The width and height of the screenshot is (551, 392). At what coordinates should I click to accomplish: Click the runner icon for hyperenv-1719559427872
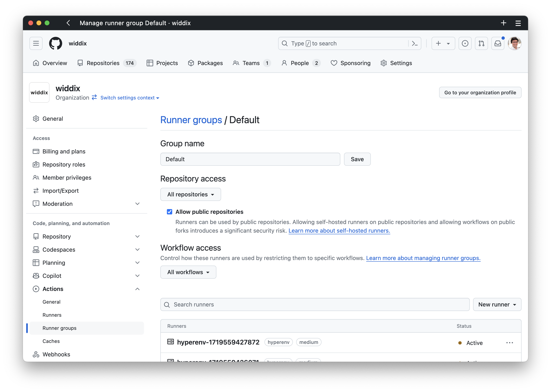(171, 342)
